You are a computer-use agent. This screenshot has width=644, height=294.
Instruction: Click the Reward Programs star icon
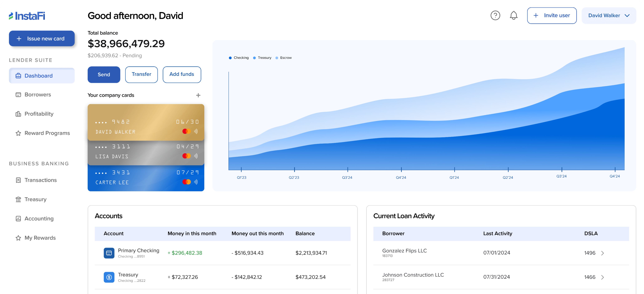(x=18, y=133)
